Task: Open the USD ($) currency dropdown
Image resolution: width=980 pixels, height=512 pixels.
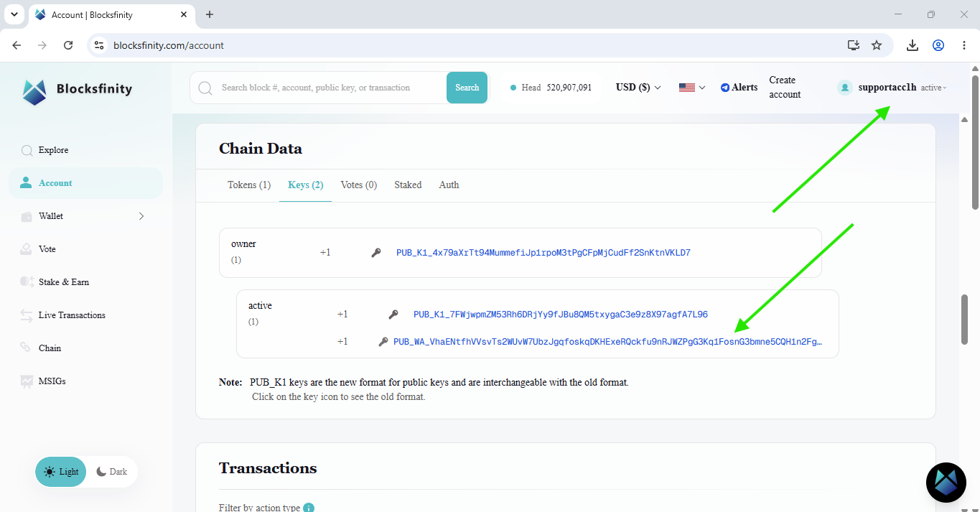Action: [638, 88]
